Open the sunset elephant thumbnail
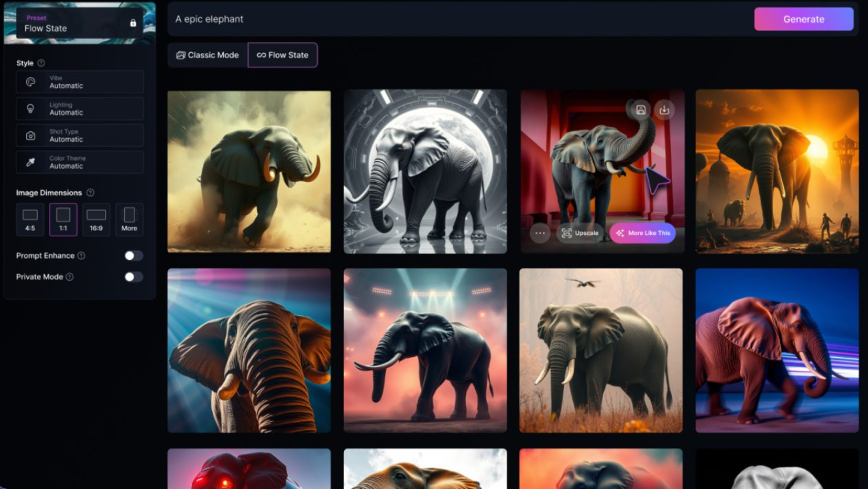The height and width of the screenshot is (489, 868). [x=777, y=172]
